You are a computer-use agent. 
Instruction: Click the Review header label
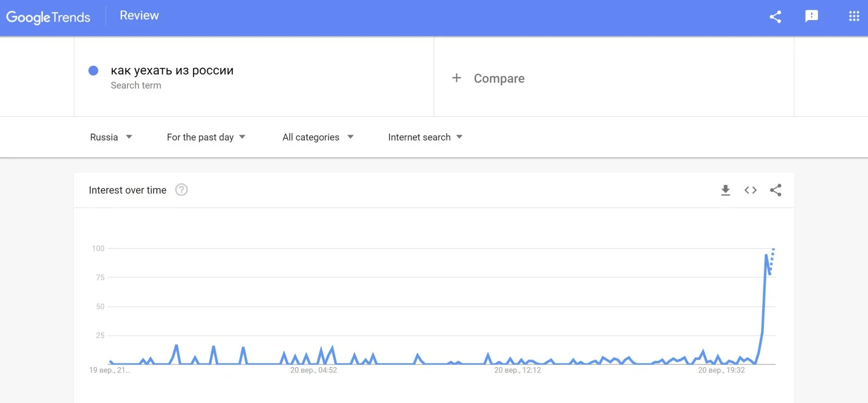(x=139, y=16)
